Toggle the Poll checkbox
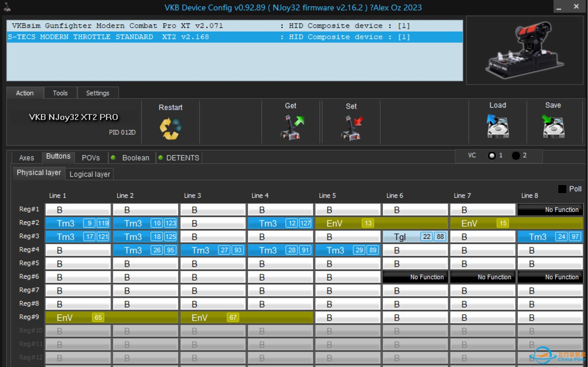The height and width of the screenshot is (367, 588). [562, 189]
